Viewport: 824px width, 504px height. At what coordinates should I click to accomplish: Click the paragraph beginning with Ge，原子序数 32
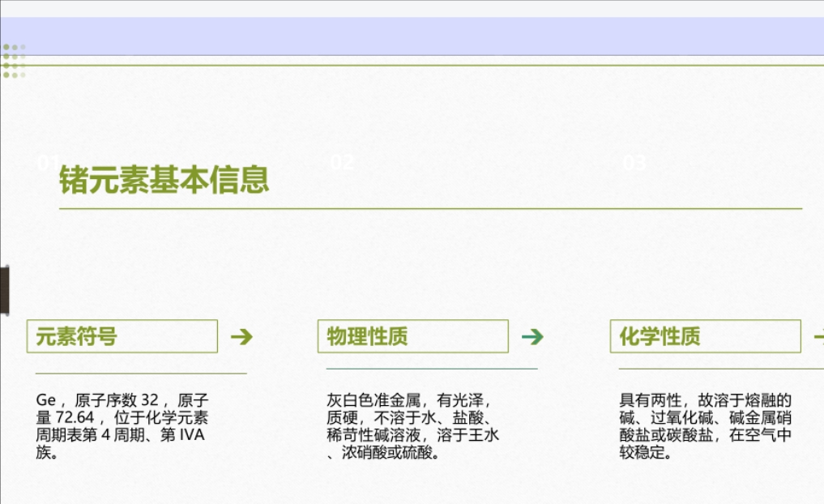pyautogui.click(x=122, y=425)
